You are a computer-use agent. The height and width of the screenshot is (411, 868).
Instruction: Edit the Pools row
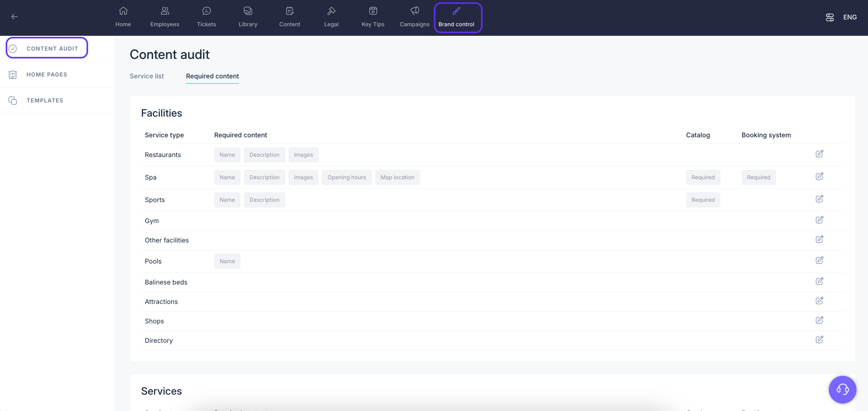point(819,260)
